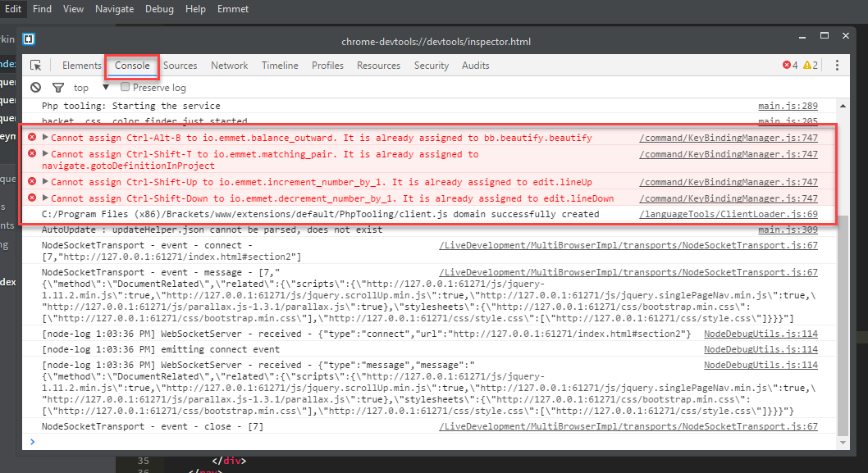Click the error circle beside Ctrl-Shift-Down message
The width and height of the screenshot is (868, 473).
[x=31, y=198]
